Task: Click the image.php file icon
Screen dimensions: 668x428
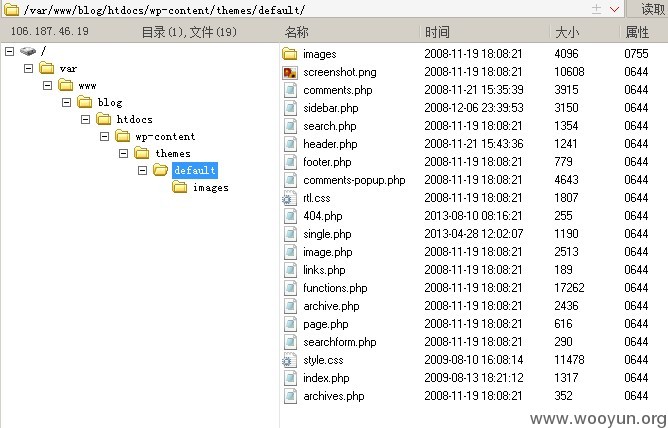Action: click(x=290, y=252)
